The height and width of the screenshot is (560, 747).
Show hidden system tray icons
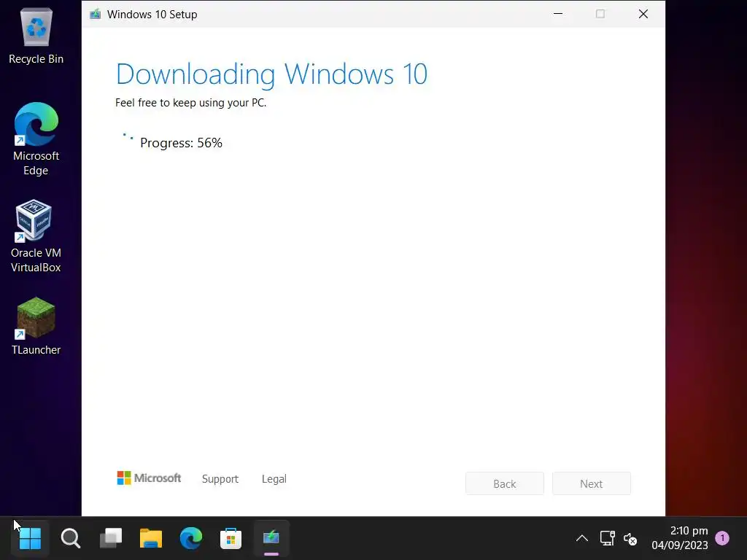[x=581, y=539]
